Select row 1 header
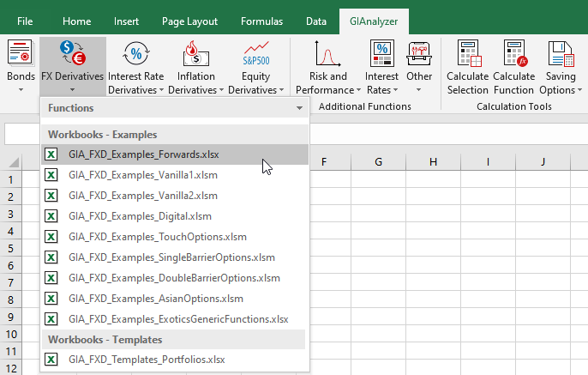 coord(11,180)
